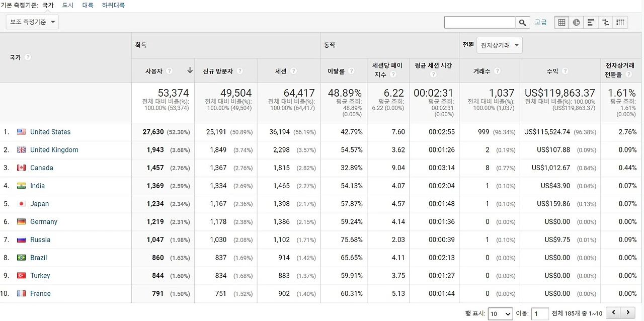The height and width of the screenshot is (321, 644).
Task: Sort by 이탈률 column header
Action: (x=336, y=71)
